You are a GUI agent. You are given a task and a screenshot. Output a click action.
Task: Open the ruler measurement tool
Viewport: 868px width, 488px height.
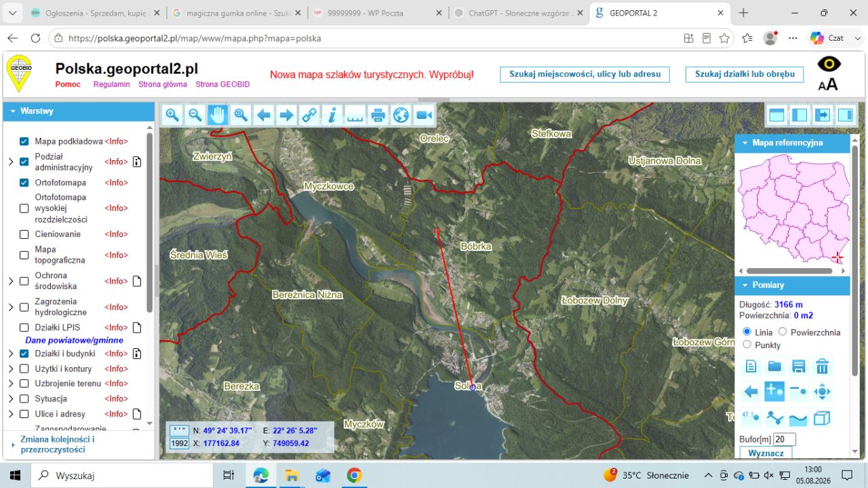point(355,115)
